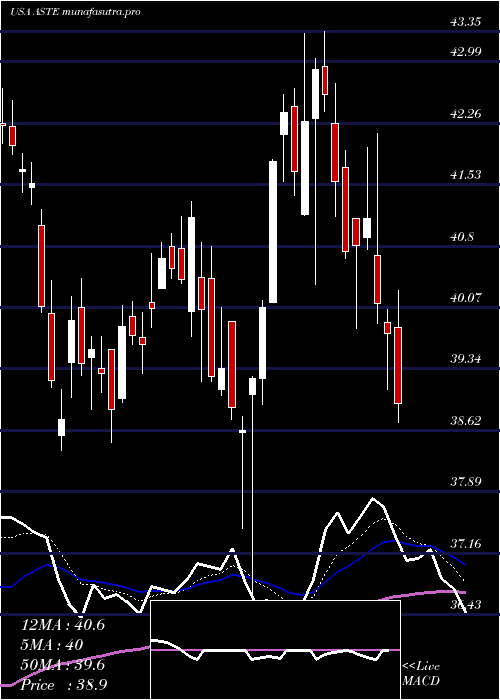Click the 37.89 price level label

(466, 482)
